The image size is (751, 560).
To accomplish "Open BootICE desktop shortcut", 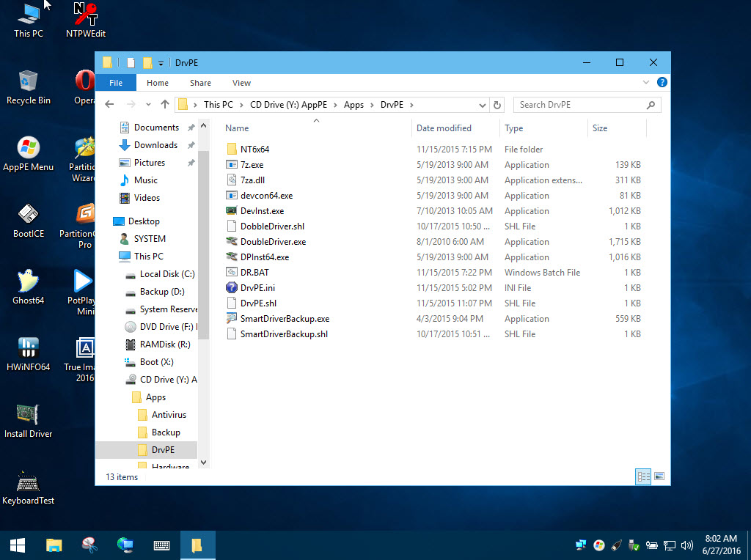I will pos(29,221).
